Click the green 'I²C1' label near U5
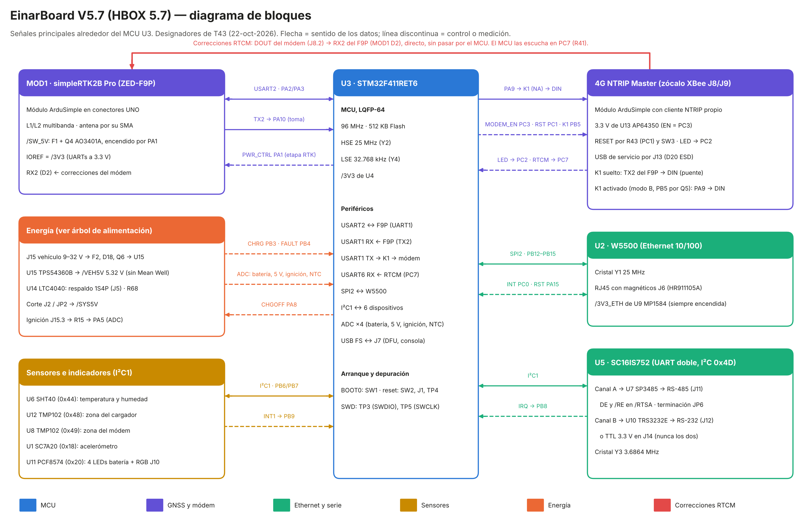Image resolution: width=812 pixels, height=528 pixels. point(533,375)
